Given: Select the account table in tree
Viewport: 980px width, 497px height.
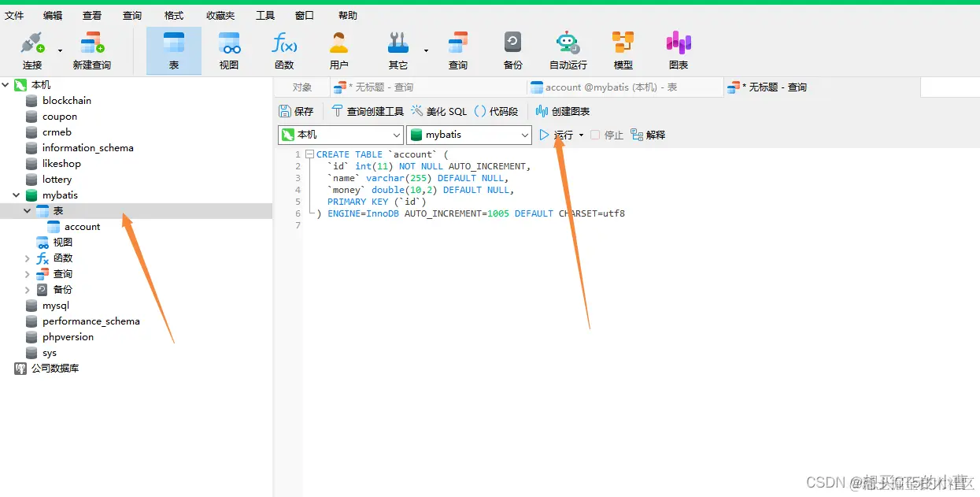Looking at the screenshot, I should pyautogui.click(x=82, y=226).
